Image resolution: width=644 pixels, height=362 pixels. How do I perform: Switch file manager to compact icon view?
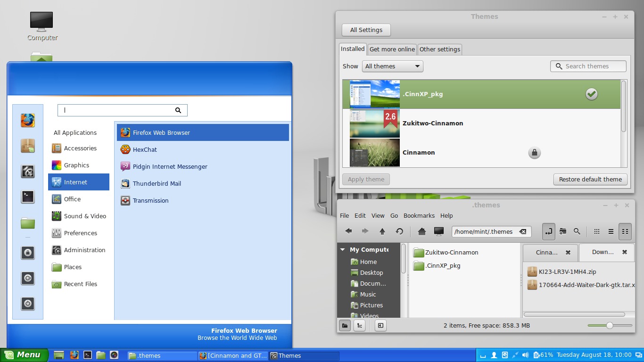point(625,231)
